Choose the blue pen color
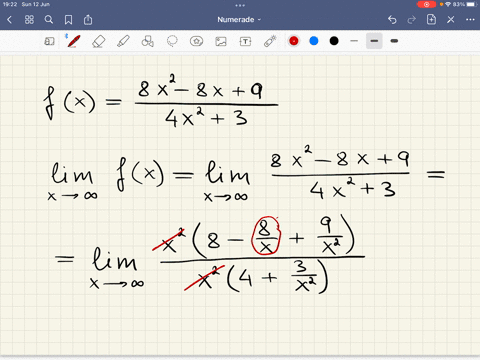The width and height of the screenshot is (480, 360). [314, 41]
